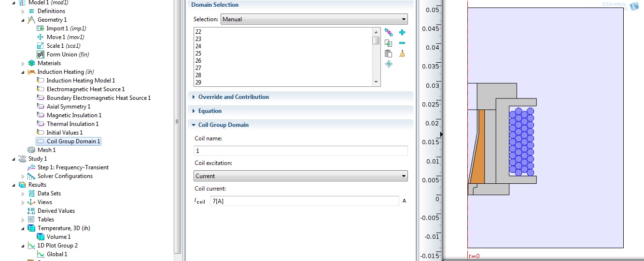Screen dimensions: 644x261
Task: Click the Create Selection icon
Action: point(389,33)
